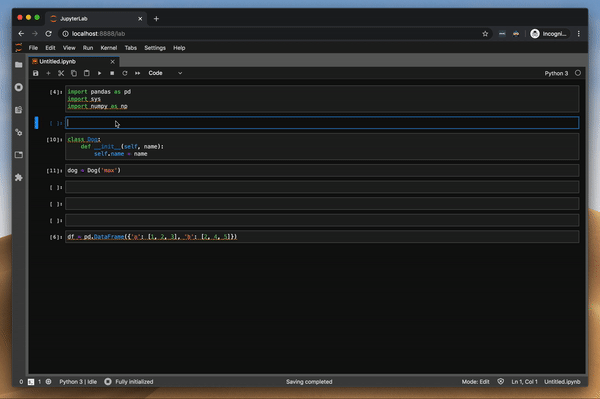
Task: Click the empty cell directly above DataFrame cell
Action: 322,220
